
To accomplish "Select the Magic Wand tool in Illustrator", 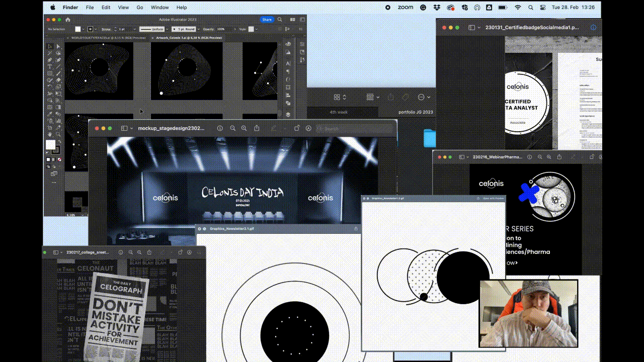I will [x=50, y=53].
